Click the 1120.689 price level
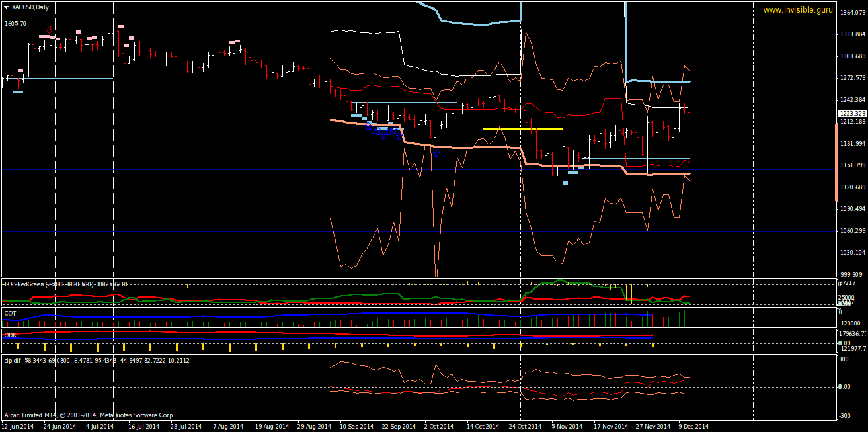Viewport: 868px width, 432px height. click(x=853, y=187)
